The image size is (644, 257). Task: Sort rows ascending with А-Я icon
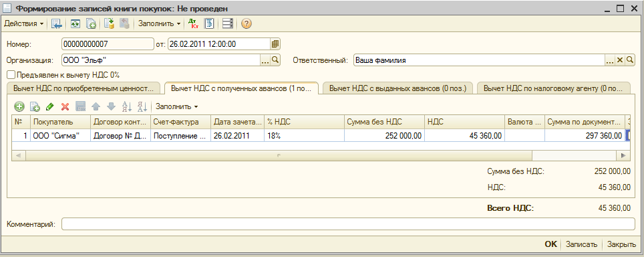click(x=127, y=107)
